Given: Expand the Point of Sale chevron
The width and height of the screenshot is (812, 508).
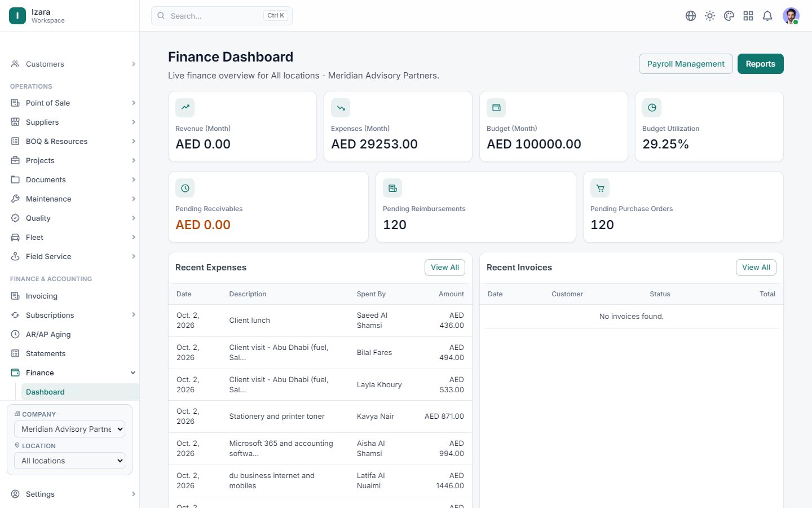Looking at the screenshot, I should (134, 103).
